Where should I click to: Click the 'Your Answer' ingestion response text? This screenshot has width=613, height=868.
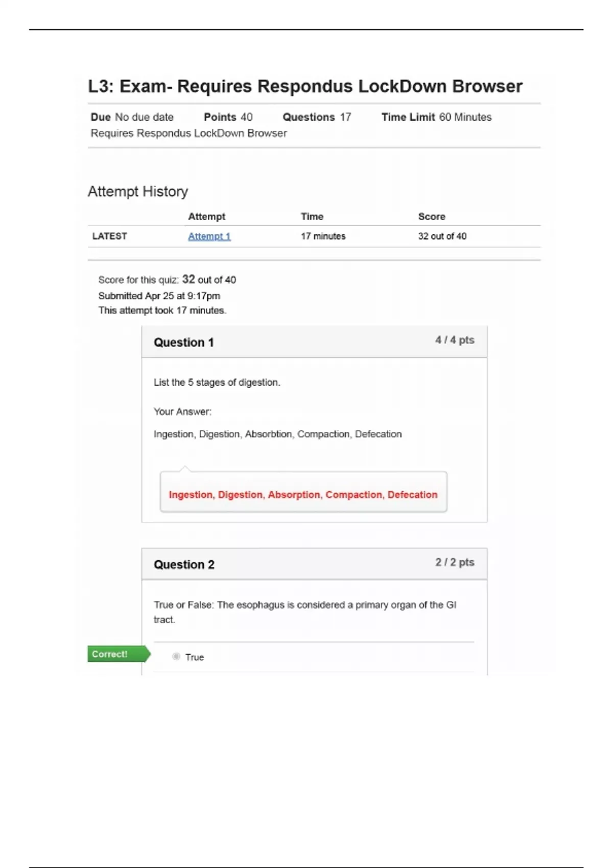click(278, 434)
